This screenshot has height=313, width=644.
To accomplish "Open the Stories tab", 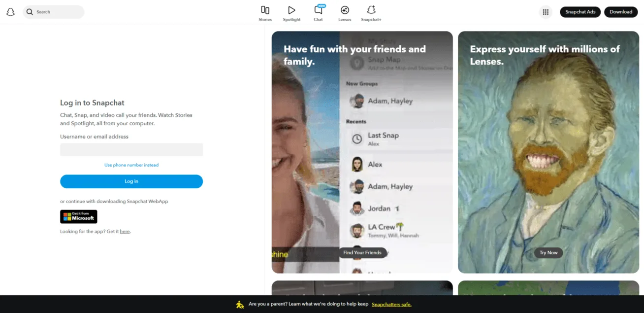I will click(x=265, y=13).
